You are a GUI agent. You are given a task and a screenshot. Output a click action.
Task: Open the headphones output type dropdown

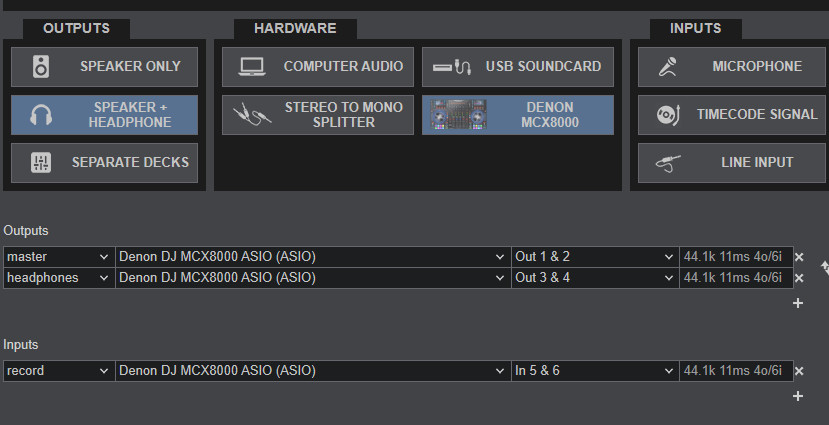(58, 278)
